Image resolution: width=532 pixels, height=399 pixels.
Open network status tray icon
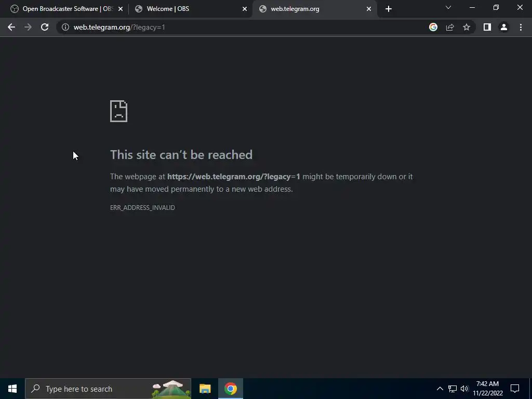453,389
